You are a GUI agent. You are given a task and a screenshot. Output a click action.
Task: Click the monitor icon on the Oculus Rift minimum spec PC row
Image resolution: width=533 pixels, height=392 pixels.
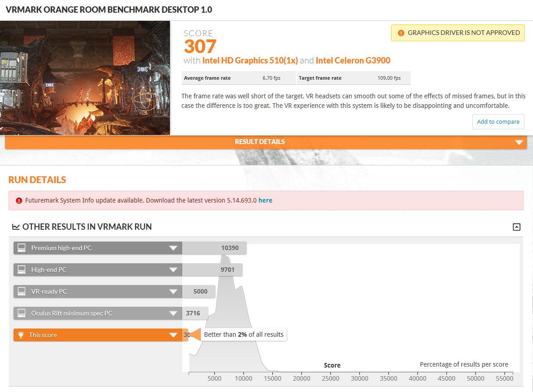[21, 313]
